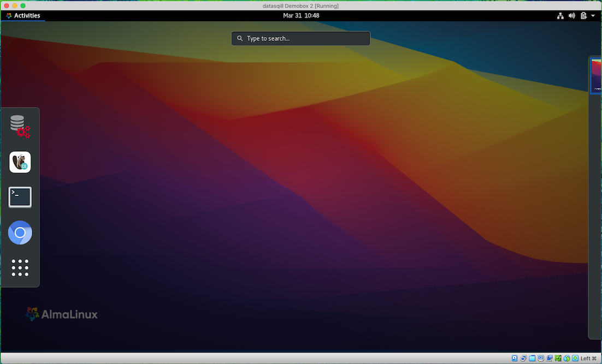Open the clock calendar showing Mar 31 10:48

301,16
